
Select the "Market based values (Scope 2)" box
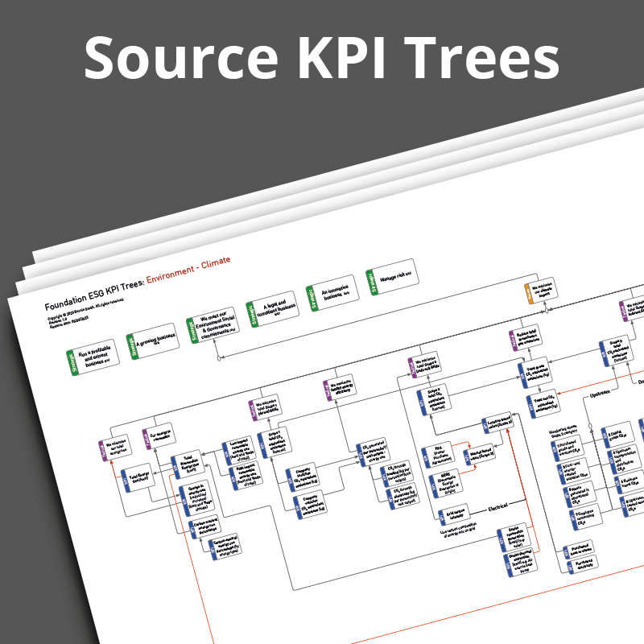[480, 454]
